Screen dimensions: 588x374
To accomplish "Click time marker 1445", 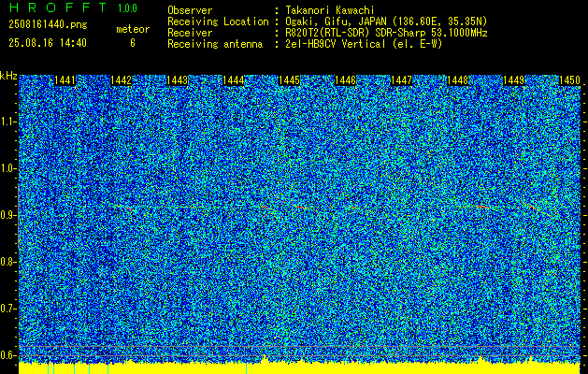I will (x=289, y=80).
